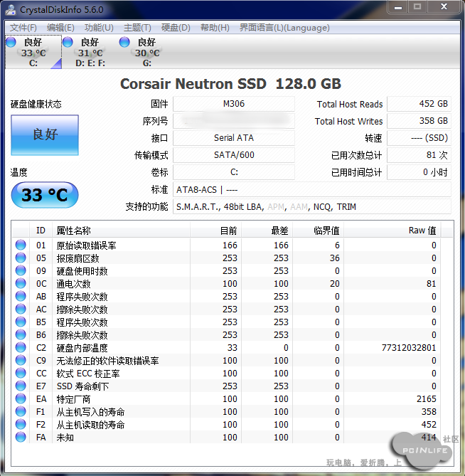Click the 33 °C temperature button
The width and height of the screenshot is (465, 476).
tap(45, 195)
